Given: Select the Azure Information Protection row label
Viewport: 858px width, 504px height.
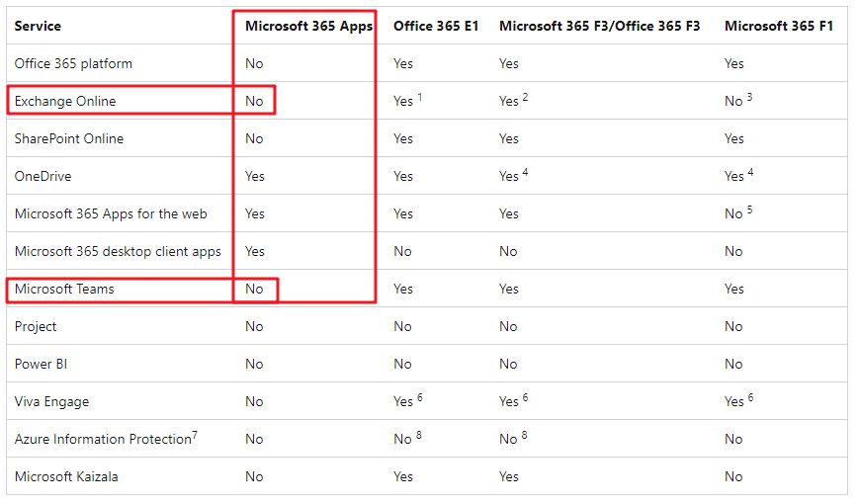Looking at the screenshot, I should click(x=106, y=439).
